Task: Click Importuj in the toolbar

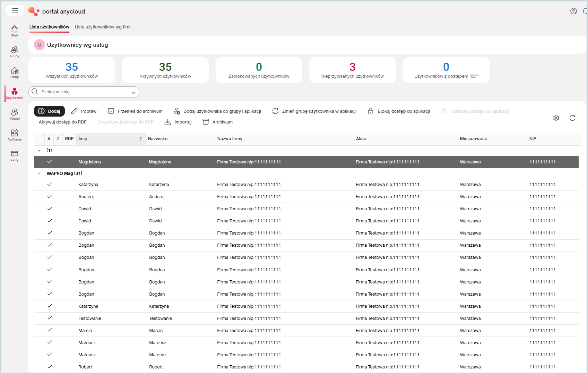Action: (x=178, y=122)
